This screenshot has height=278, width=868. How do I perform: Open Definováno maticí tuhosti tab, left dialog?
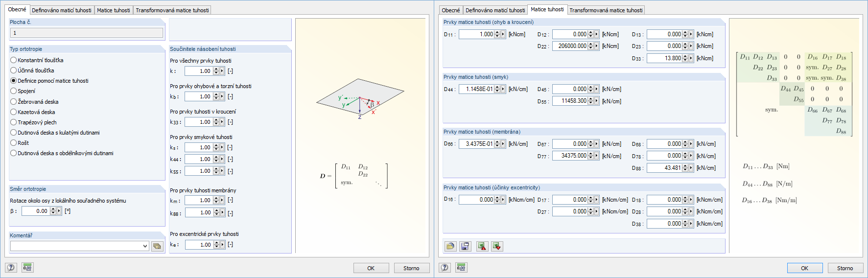[62, 10]
